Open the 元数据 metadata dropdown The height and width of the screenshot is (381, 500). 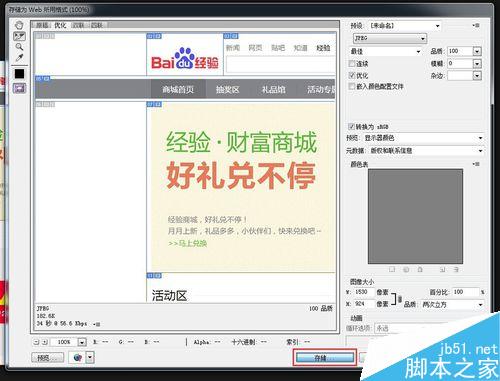[426, 151]
